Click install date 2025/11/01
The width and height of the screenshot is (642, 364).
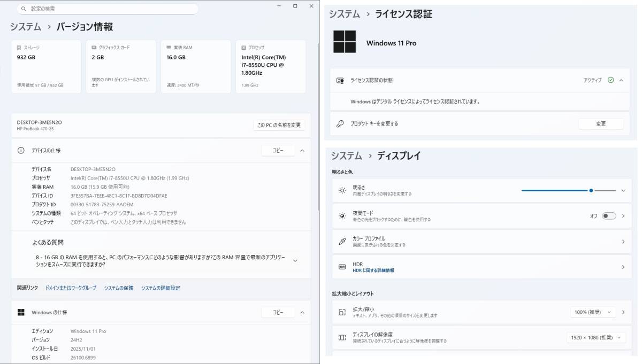tap(83, 348)
